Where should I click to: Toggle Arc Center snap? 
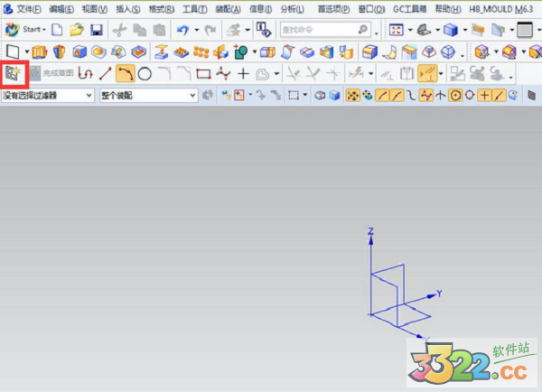click(455, 95)
